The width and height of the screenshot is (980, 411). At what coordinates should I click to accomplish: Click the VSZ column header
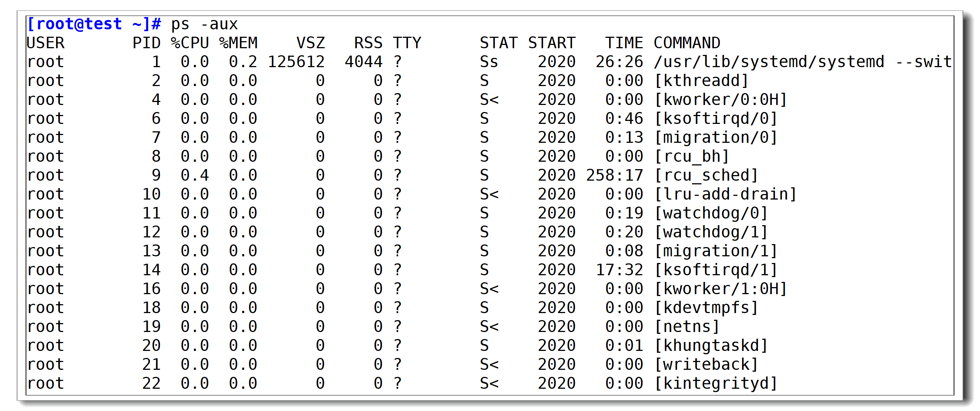click(311, 43)
